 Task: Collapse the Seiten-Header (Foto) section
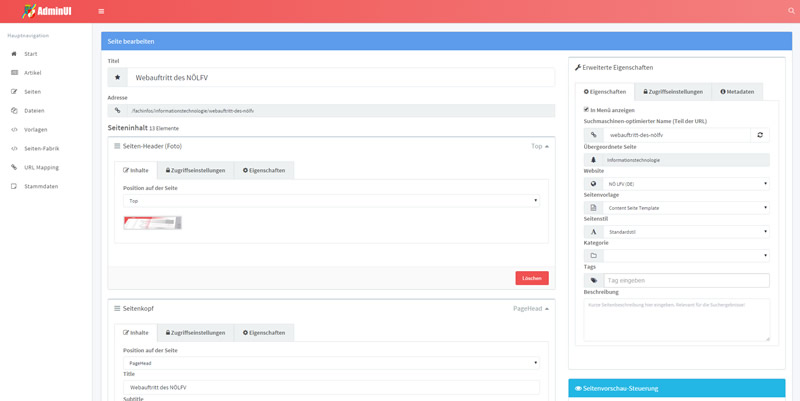(x=547, y=146)
